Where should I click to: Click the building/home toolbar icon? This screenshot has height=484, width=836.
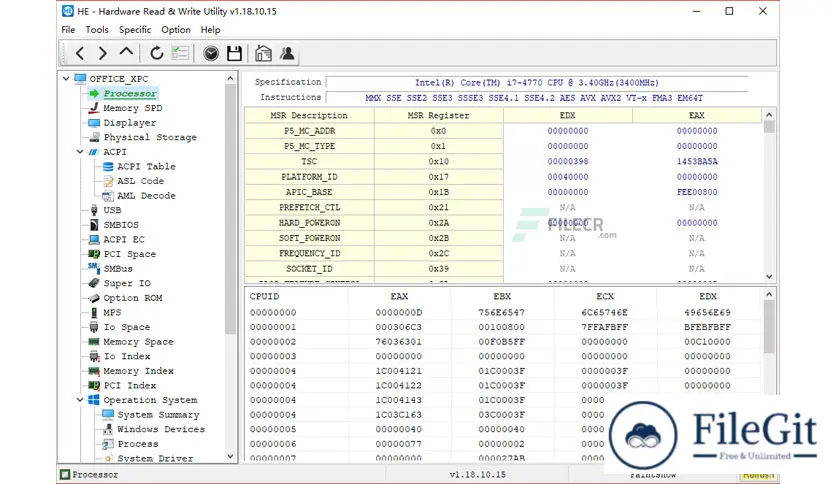[263, 53]
